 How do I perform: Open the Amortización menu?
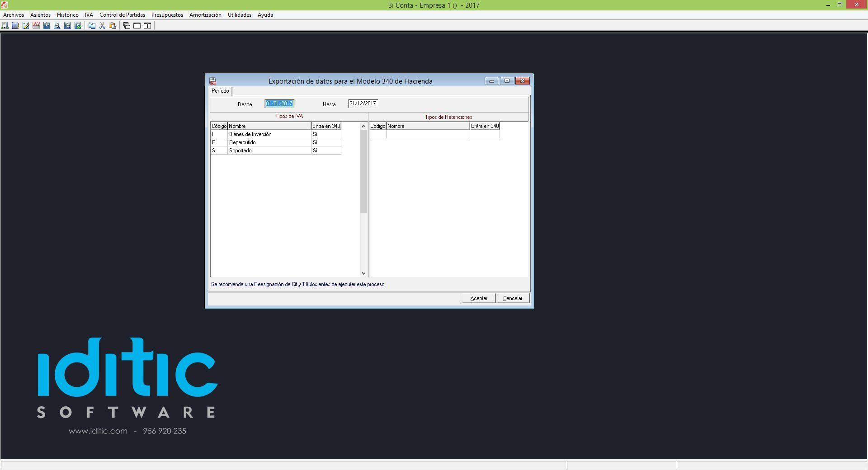click(x=205, y=15)
